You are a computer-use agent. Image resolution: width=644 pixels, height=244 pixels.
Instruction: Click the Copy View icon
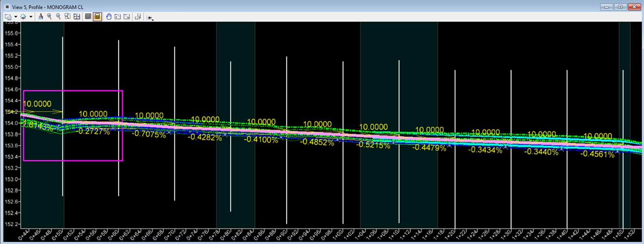click(138, 17)
